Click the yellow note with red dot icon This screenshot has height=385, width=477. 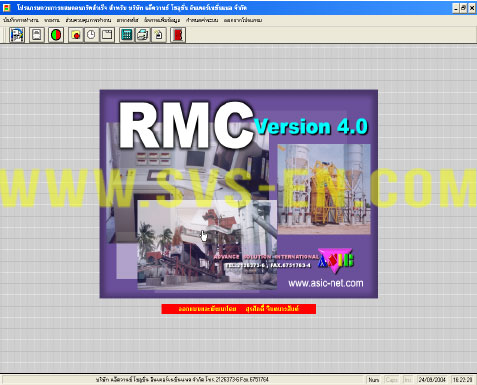(76, 35)
